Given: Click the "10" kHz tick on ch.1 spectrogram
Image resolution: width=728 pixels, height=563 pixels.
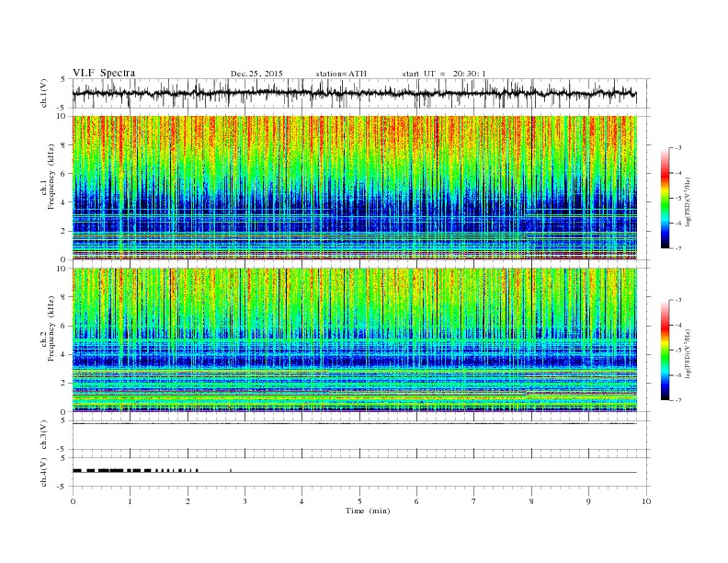Looking at the screenshot, I should click(63, 116).
